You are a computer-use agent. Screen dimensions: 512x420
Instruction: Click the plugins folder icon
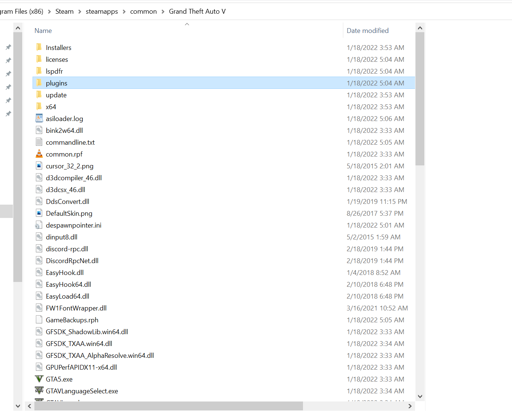click(x=39, y=83)
